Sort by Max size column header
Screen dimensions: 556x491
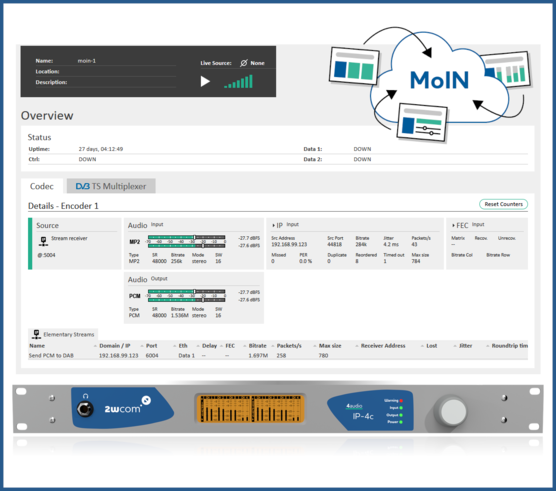point(330,346)
